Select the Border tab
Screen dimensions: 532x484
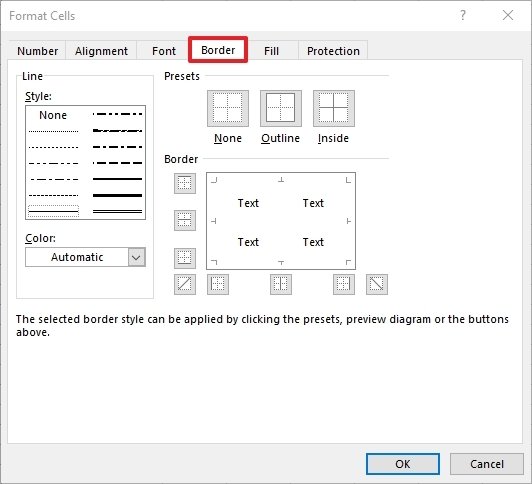click(x=218, y=50)
